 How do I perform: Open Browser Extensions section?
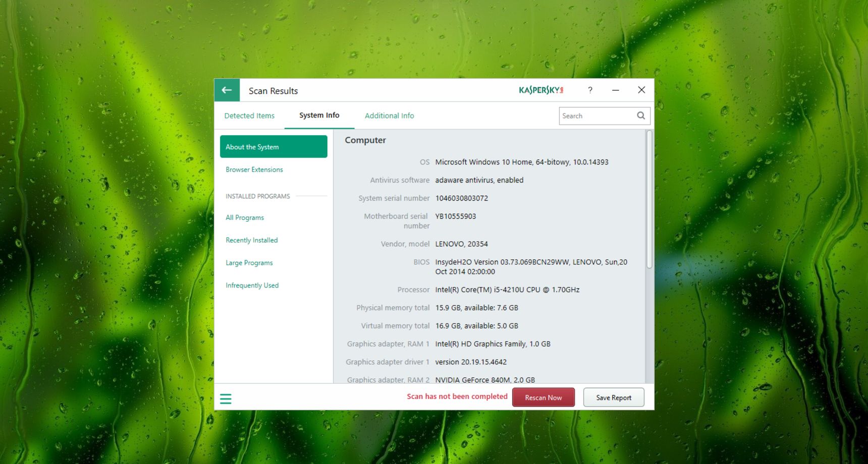254,169
